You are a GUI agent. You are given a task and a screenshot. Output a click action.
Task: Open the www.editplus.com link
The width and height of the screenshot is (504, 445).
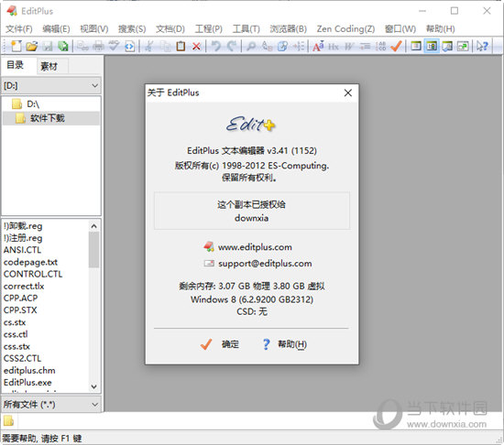coord(255,247)
